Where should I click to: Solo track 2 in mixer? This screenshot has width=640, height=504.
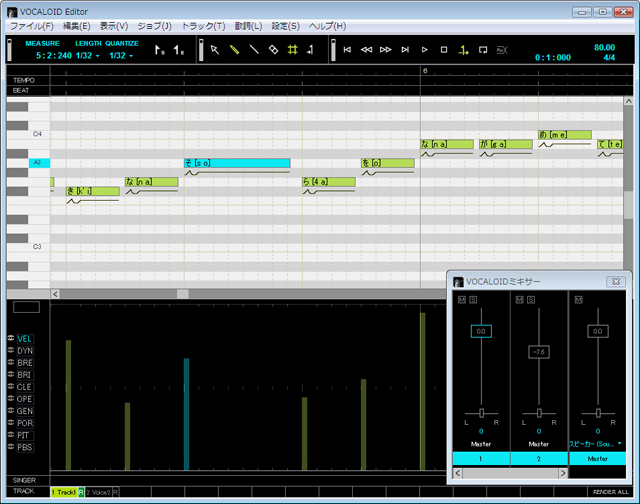coord(530,300)
